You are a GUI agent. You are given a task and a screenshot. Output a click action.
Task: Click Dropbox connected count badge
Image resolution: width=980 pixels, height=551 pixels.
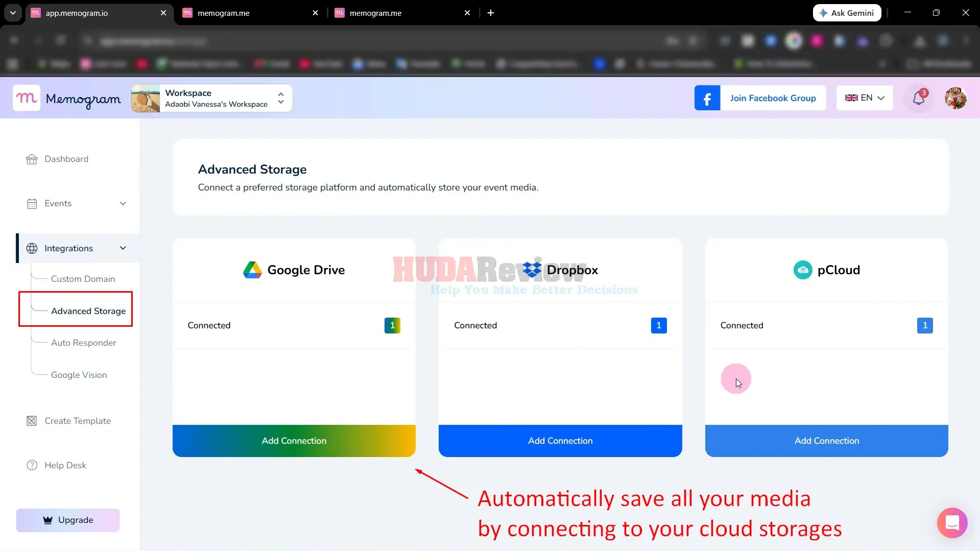(659, 325)
